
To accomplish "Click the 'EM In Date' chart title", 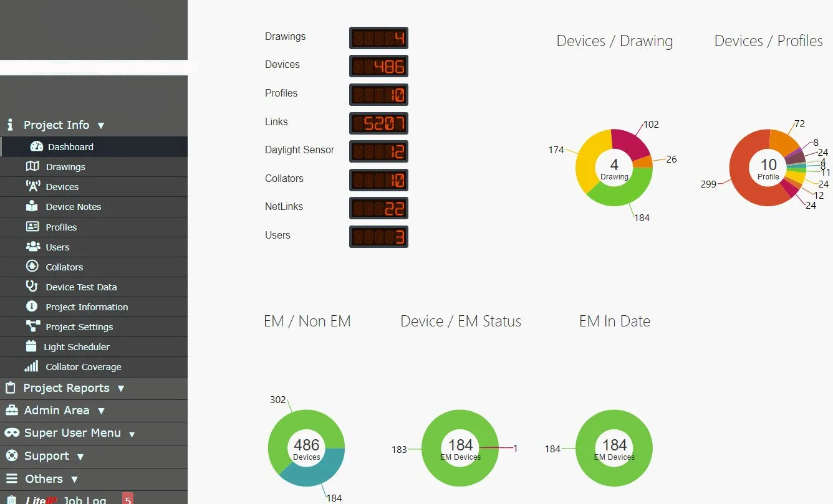I will click(615, 321).
